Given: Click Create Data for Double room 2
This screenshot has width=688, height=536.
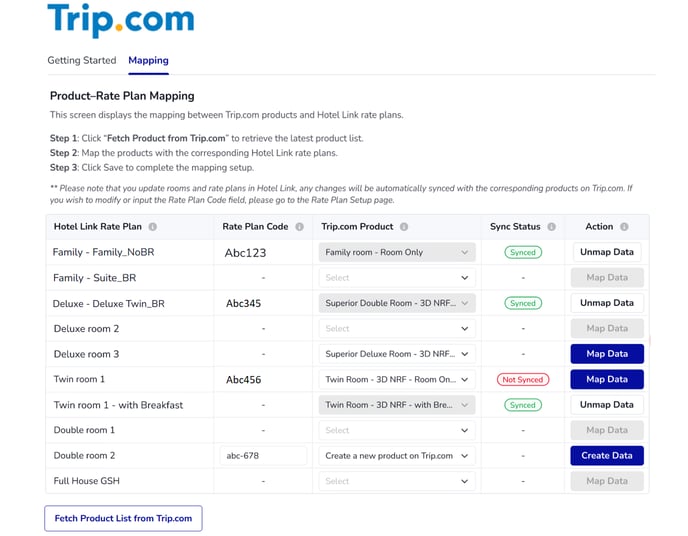Looking at the screenshot, I should click(x=607, y=456).
